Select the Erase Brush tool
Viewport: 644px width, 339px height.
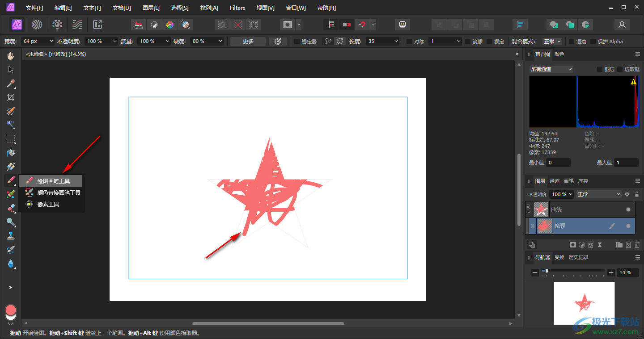11,208
